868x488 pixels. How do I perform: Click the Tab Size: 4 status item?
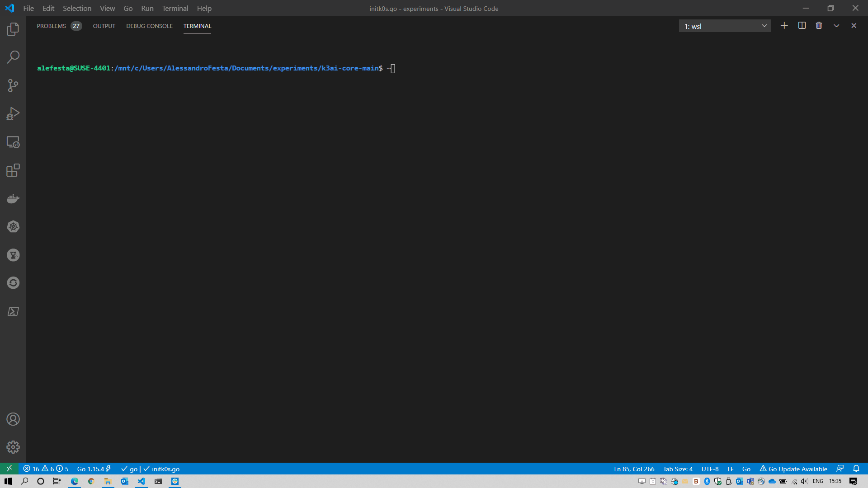678,469
